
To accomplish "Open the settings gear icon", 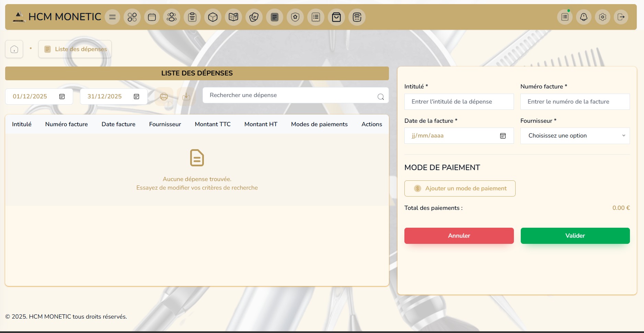I will click(602, 17).
